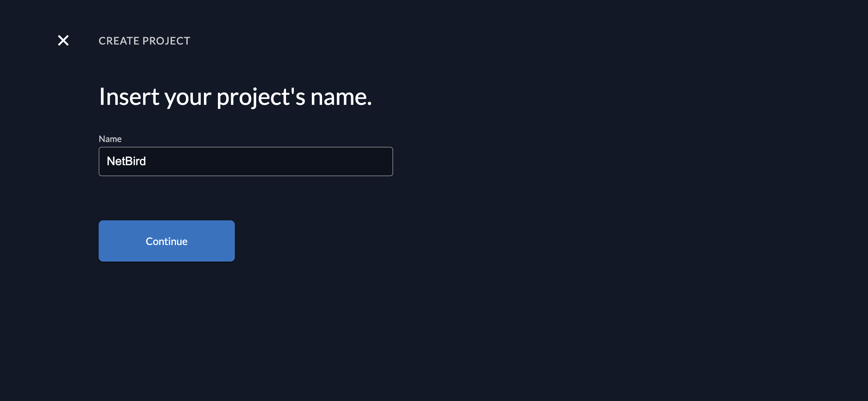Dismiss project creation with the X icon
The width and height of the screenshot is (868, 401).
tap(63, 40)
